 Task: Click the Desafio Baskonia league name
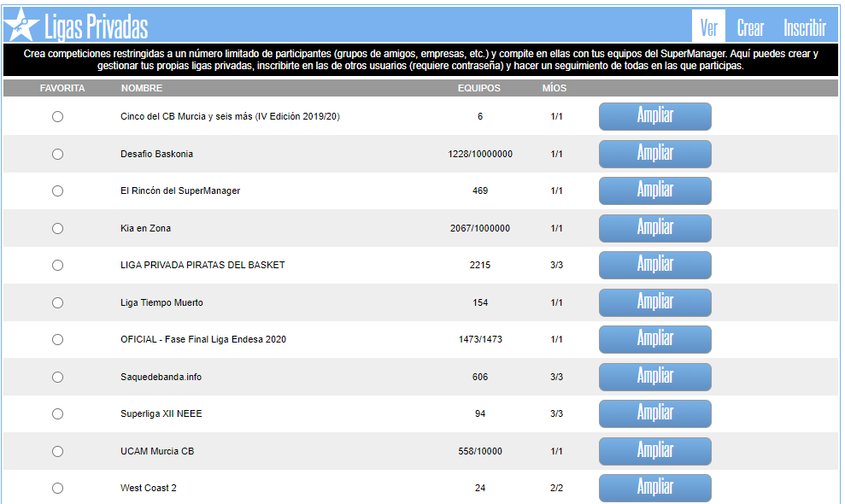point(156,155)
